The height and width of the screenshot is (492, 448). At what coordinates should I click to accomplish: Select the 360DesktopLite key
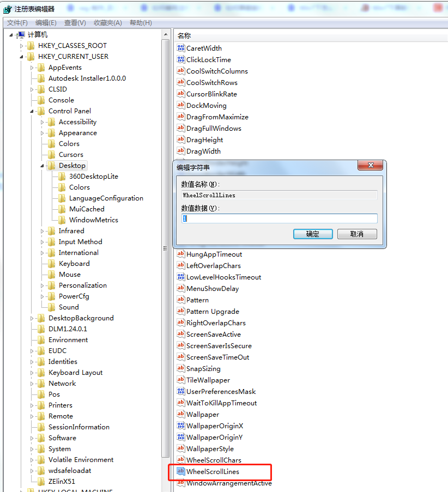94,177
